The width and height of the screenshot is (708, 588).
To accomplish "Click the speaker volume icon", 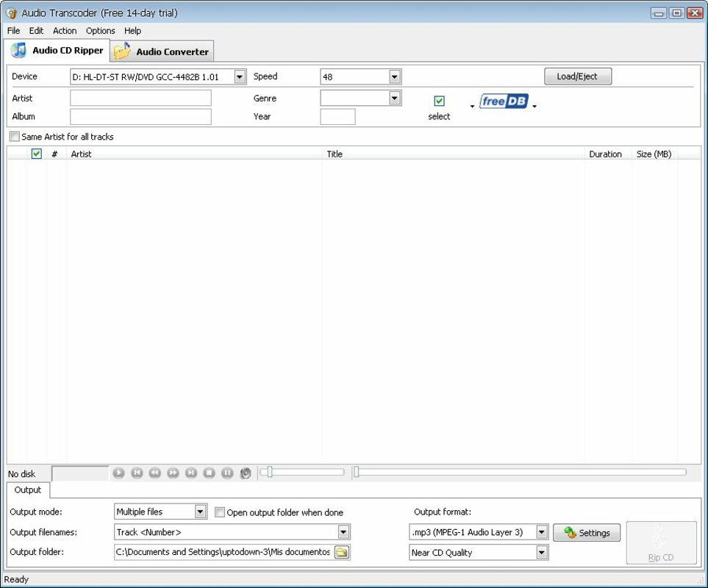I will tap(246, 473).
